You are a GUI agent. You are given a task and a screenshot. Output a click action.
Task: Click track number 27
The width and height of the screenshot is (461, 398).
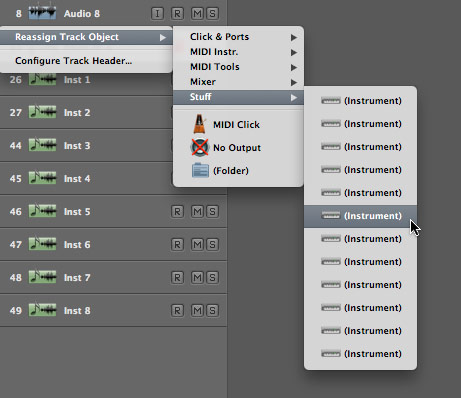[16, 113]
